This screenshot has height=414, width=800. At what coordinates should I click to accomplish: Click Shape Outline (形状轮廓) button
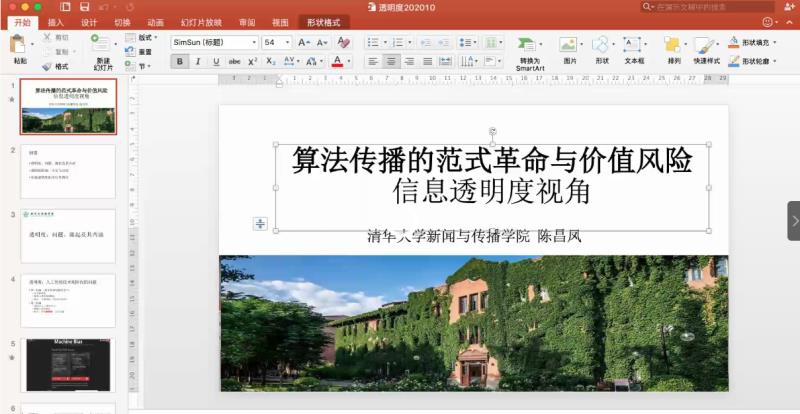pos(752,61)
